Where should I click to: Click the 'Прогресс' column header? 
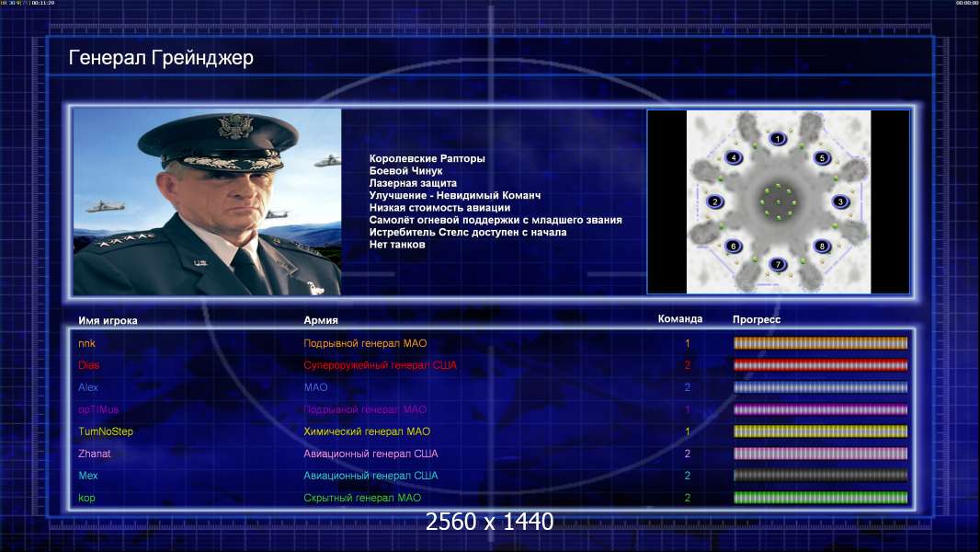tap(757, 319)
